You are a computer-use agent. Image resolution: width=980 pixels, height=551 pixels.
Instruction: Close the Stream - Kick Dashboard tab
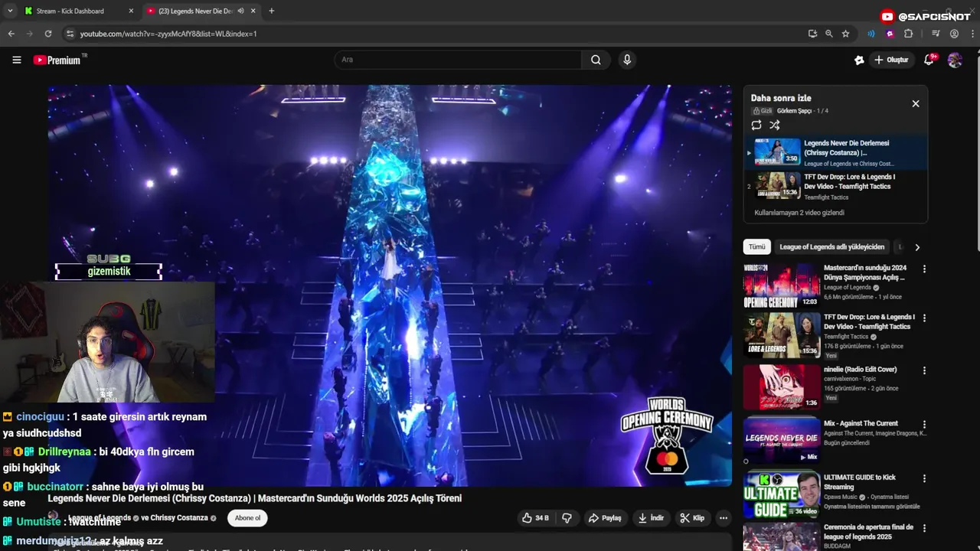[131, 11]
